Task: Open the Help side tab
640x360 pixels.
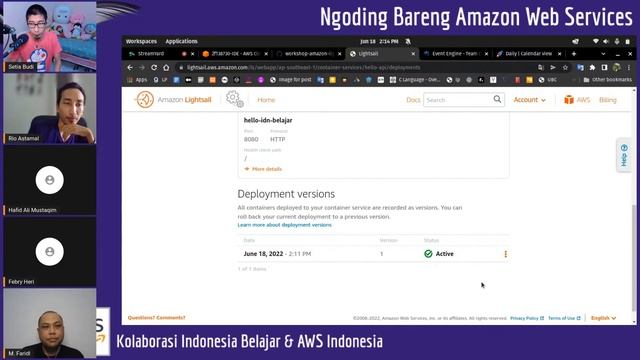Action: (624, 155)
